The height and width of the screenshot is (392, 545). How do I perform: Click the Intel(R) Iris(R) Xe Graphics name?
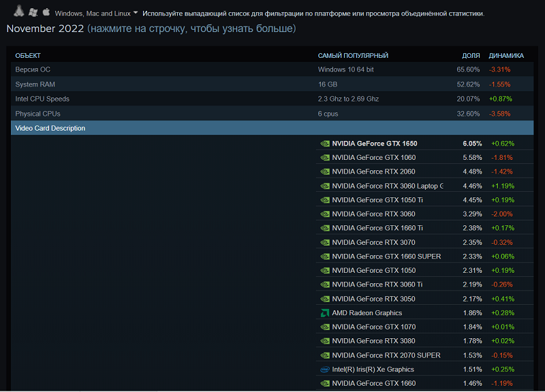tap(373, 370)
